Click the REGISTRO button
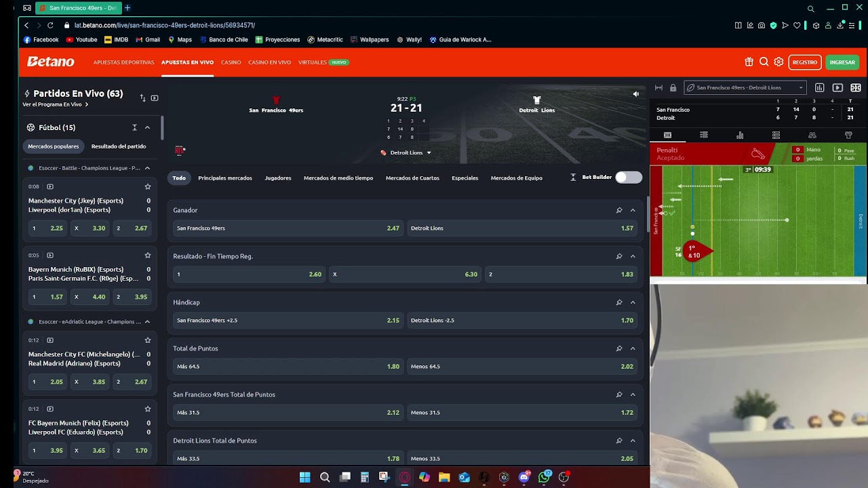 [805, 62]
